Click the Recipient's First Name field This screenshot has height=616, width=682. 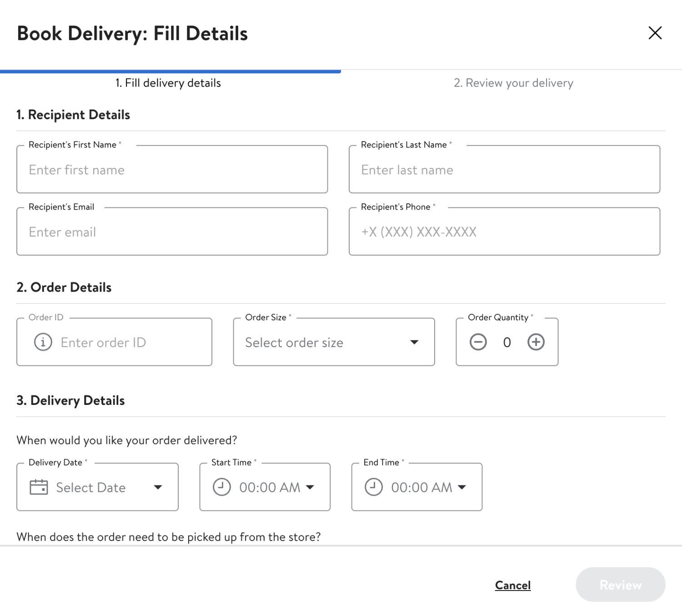(172, 170)
